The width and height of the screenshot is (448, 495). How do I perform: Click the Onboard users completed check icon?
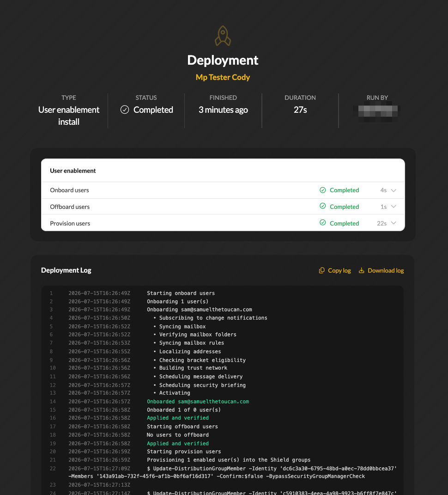click(322, 190)
